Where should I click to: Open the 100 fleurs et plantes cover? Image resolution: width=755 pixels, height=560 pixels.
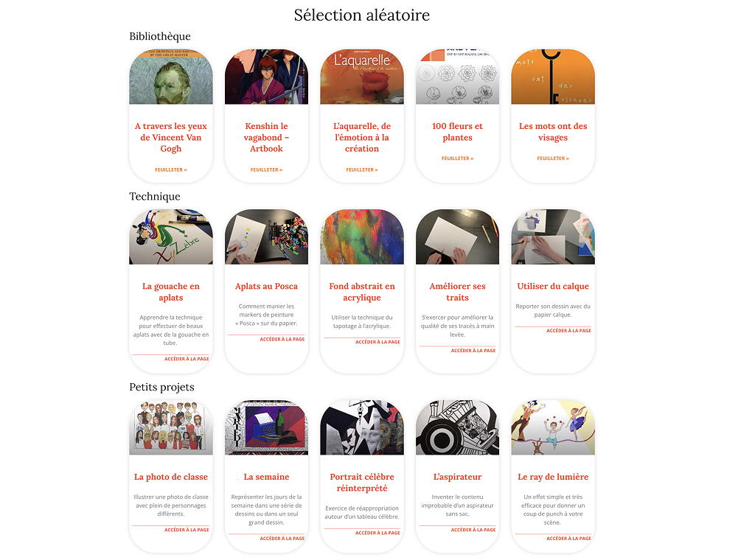(457, 77)
